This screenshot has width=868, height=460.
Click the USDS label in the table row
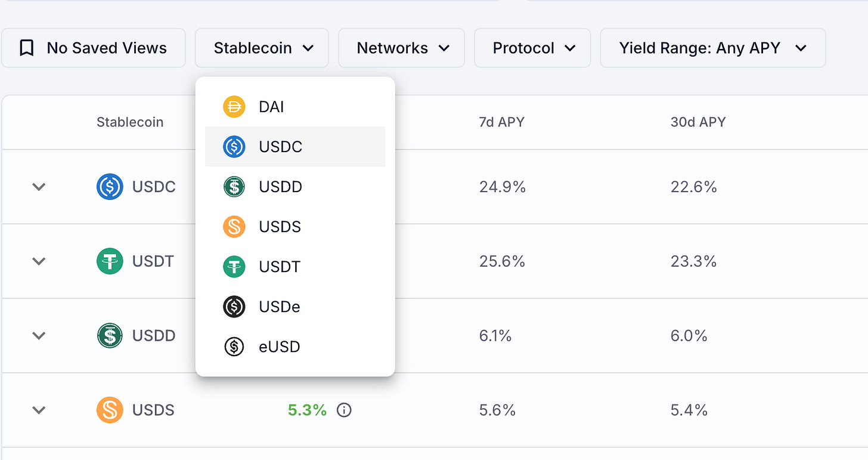pos(153,410)
